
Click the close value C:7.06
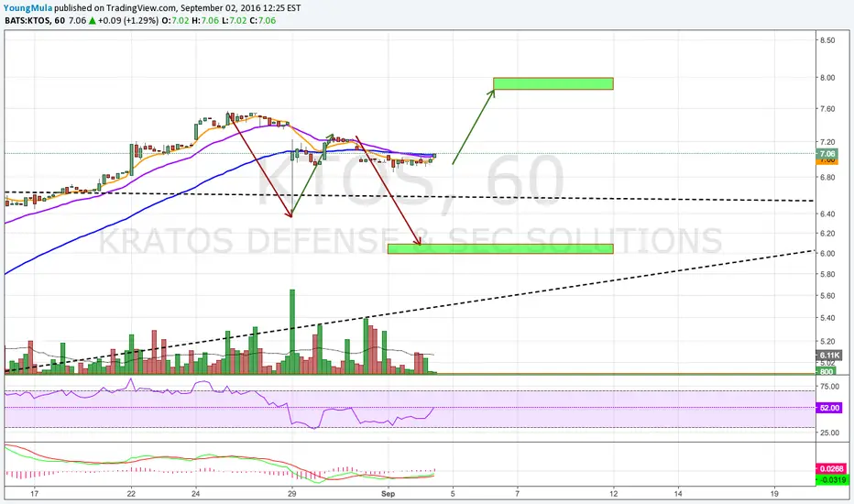263,21
